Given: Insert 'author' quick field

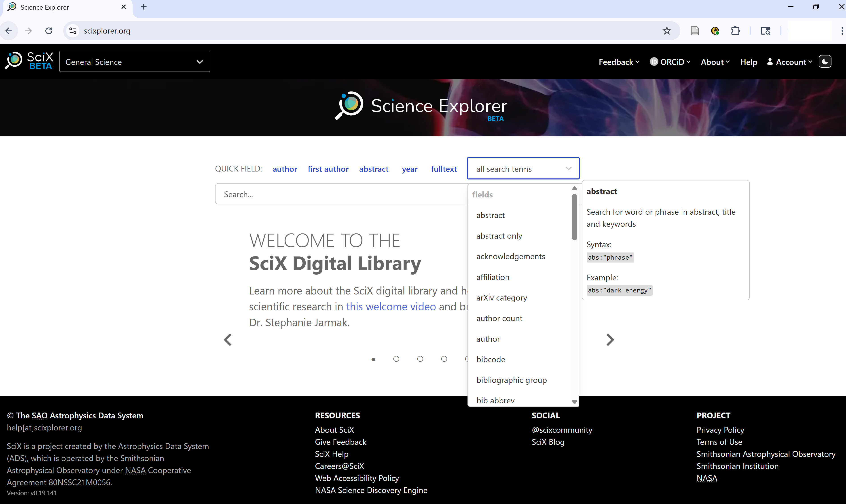Looking at the screenshot, I should coord(284,169).
